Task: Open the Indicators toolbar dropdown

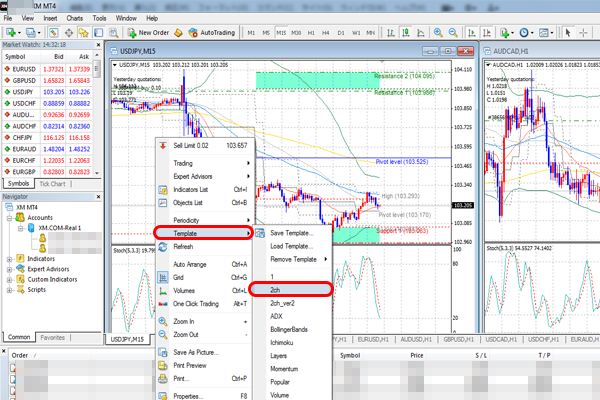Action: pos(507,33)
